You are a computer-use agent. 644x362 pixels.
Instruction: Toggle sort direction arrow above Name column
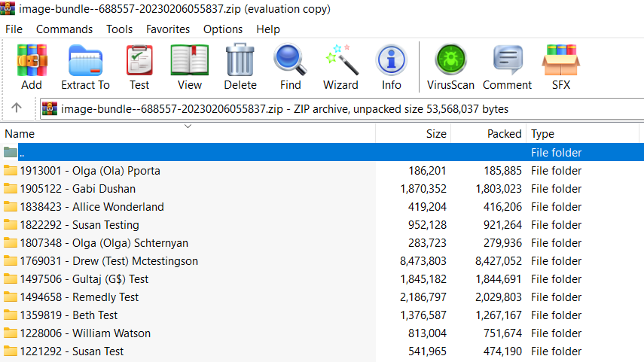188,126
